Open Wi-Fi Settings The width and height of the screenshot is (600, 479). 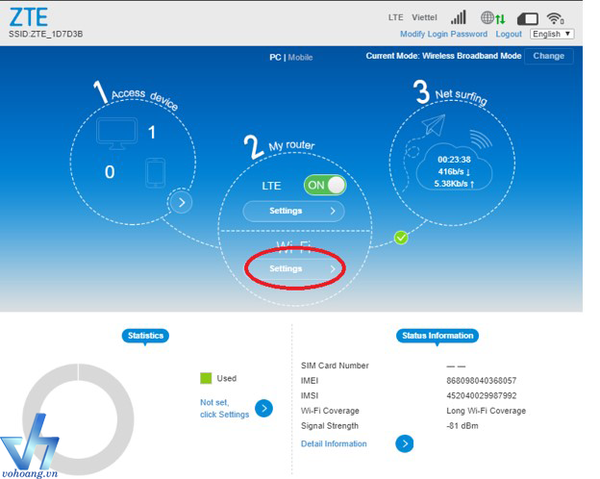pos(294,269)
